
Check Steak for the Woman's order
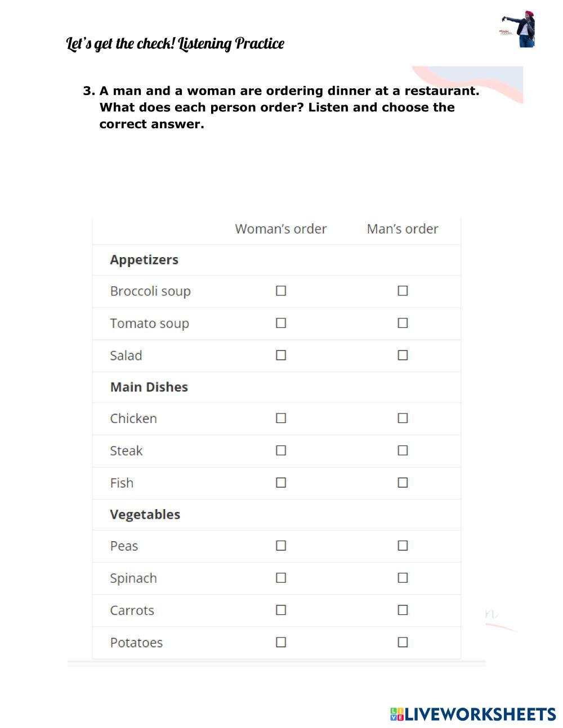pos(281,450)
